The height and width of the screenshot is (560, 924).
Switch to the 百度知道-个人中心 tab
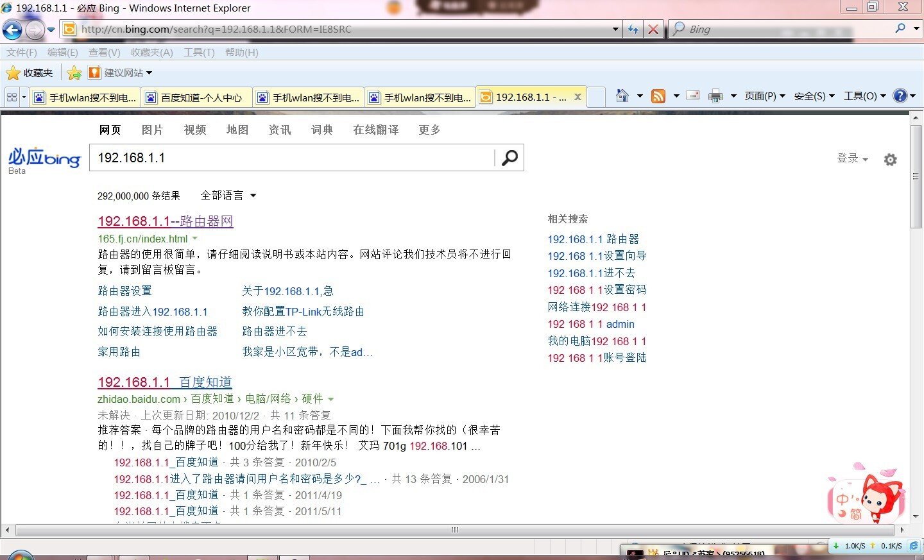pos(197,98)
